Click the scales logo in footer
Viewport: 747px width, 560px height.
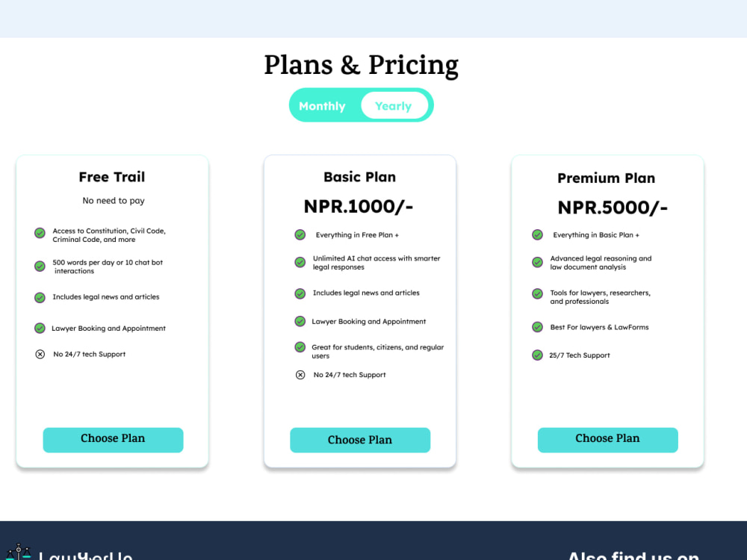click(x=18, y=553)
